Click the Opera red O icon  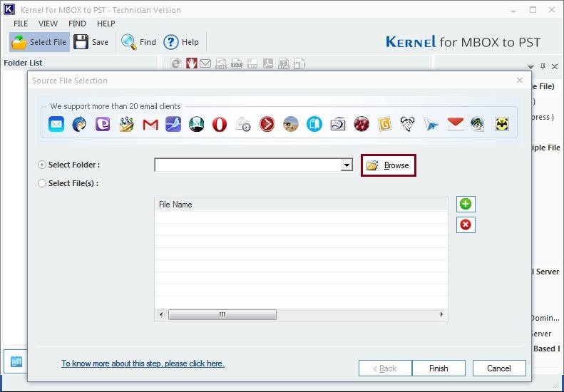220,125
